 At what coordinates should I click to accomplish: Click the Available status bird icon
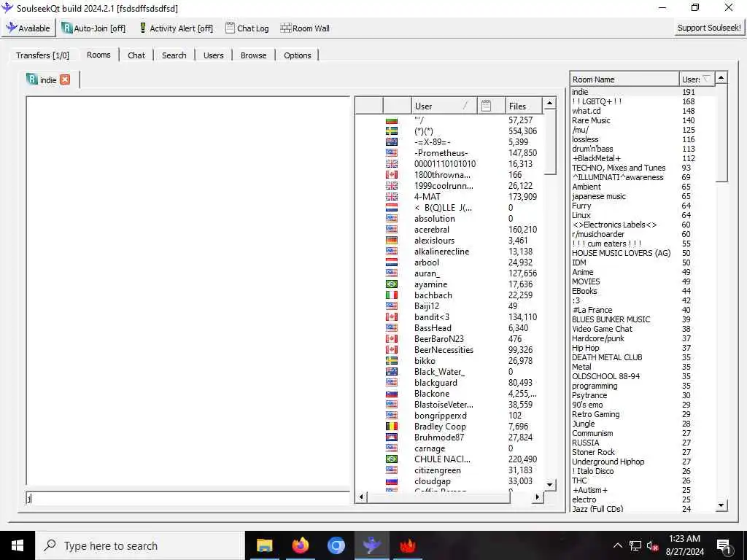coord(11,28)
